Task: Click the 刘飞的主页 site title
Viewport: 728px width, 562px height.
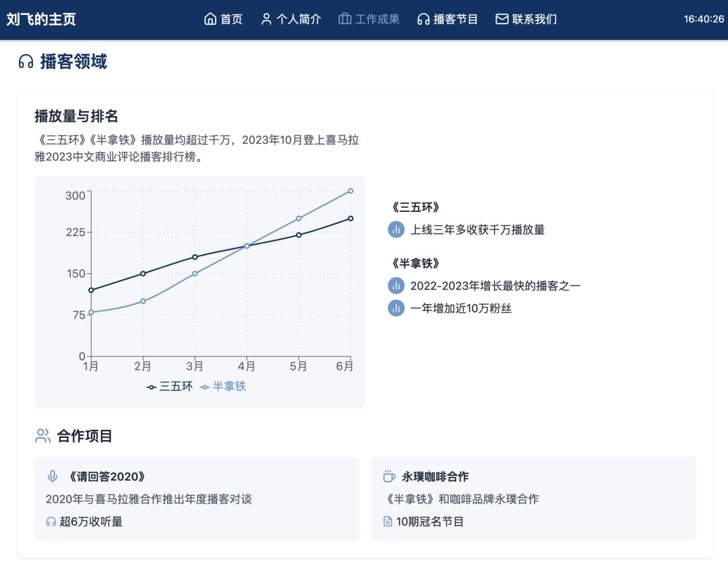Action: coord(41,19)
